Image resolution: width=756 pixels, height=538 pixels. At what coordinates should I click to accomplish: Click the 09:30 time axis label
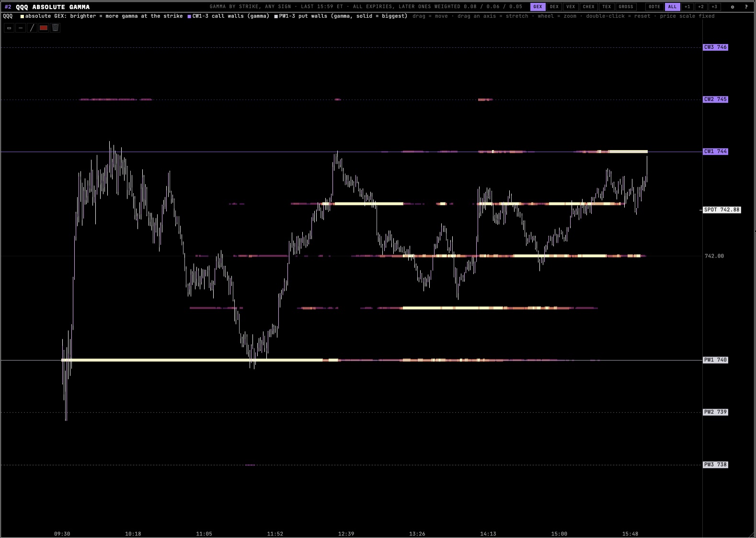click(62, 534)
